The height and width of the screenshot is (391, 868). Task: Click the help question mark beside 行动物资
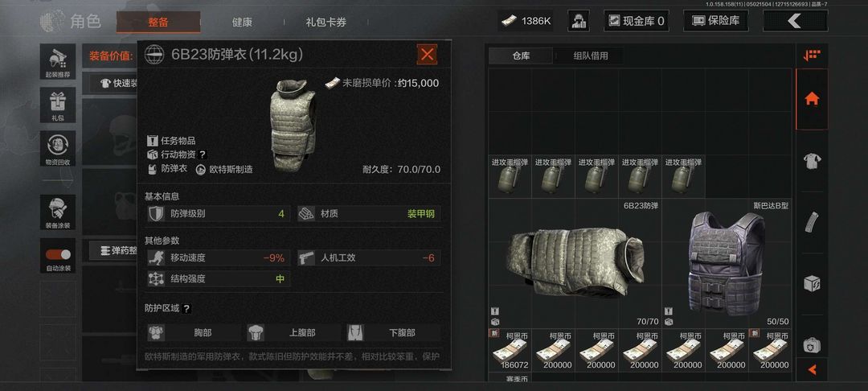(203, 154)
